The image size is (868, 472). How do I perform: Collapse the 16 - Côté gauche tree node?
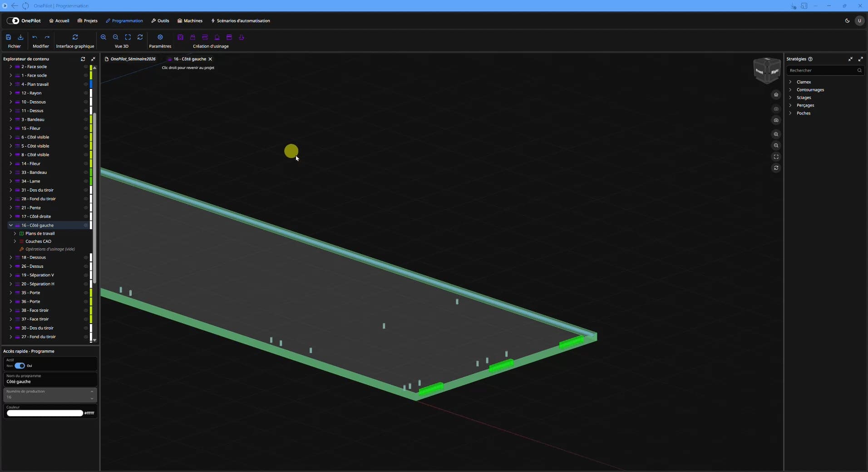(11, 226)
